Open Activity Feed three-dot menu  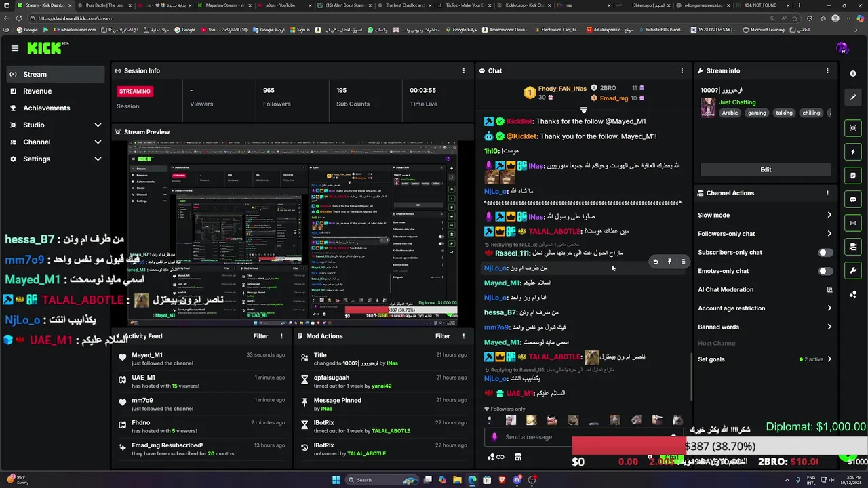[x=281, y=336]
